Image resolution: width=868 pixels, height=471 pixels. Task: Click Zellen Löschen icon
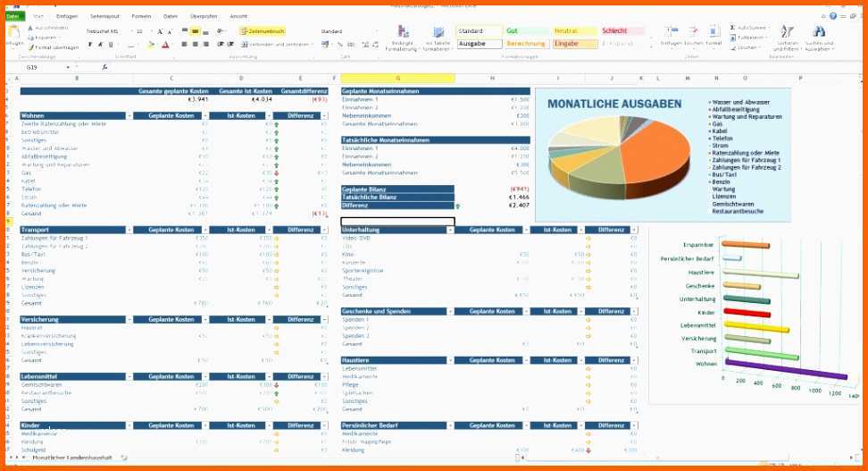pyautogui.click(x=694, y=31)
